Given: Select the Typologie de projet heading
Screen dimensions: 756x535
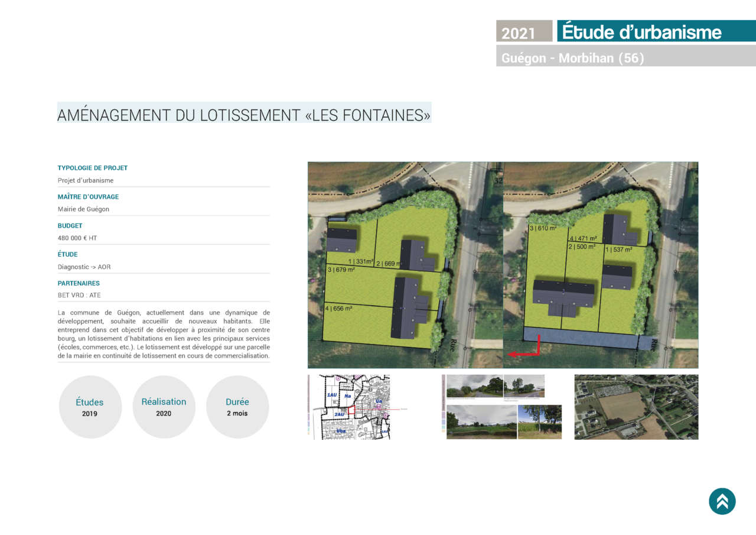Looking at the screenshot, I should 93,168.
